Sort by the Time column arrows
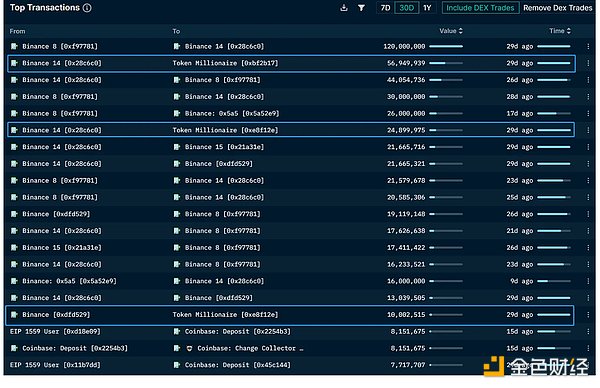Viewport: 600px width, 388px height. pyautogui.click(x=569, y=31)
